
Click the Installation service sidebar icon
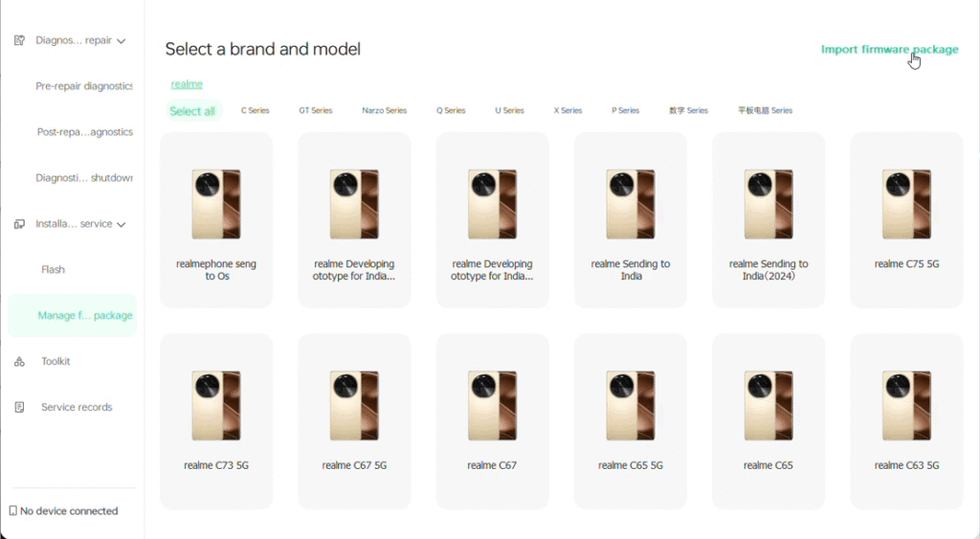click(x=19, y=224)
